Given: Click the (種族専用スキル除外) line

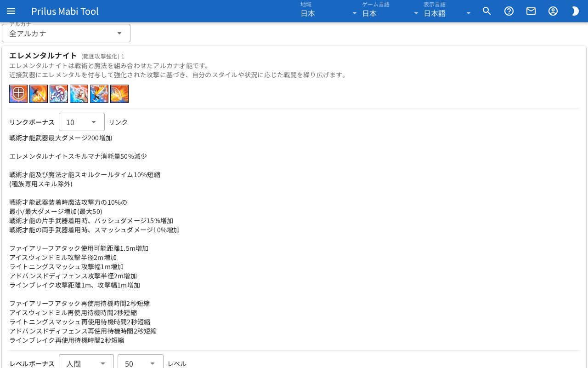Looking at the screenshot, I should 41,184.
